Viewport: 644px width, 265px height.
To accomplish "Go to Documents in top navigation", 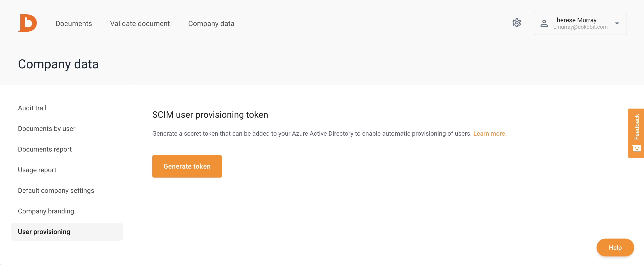I will click(74, 24).
